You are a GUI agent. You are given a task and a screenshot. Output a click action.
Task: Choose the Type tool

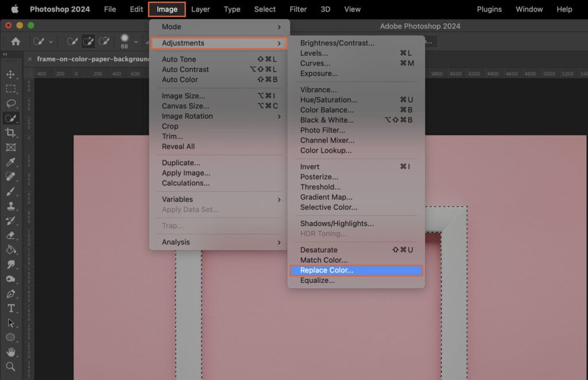click(11, 309)
